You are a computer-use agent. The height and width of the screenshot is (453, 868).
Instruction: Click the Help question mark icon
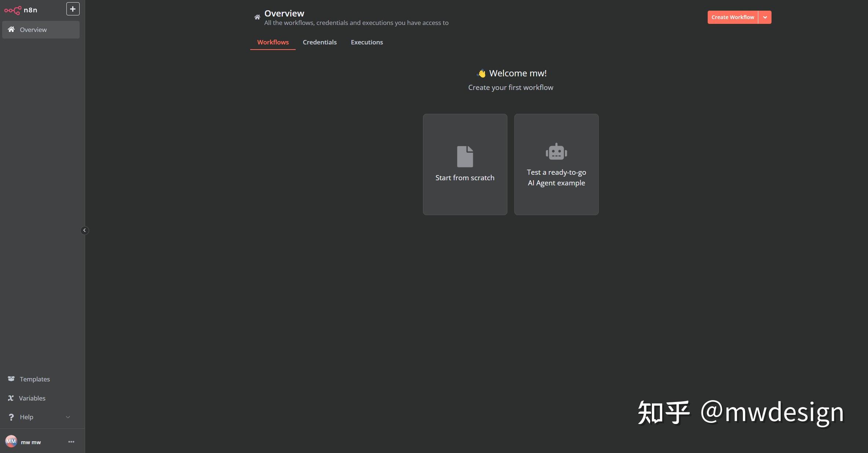[11, 417]
